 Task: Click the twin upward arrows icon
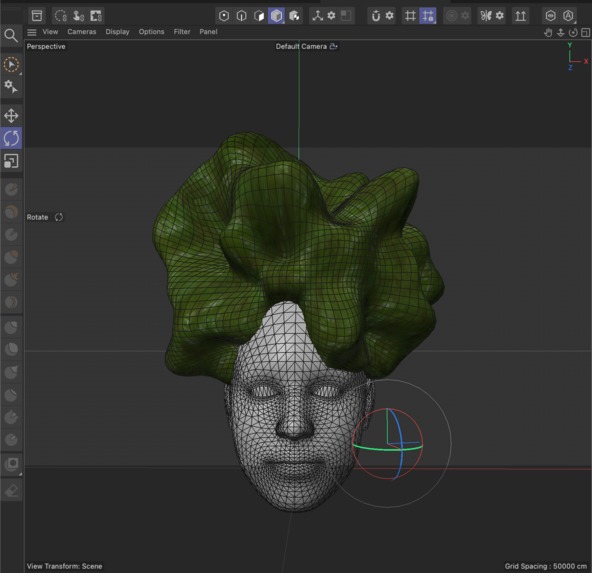point(521,16)
